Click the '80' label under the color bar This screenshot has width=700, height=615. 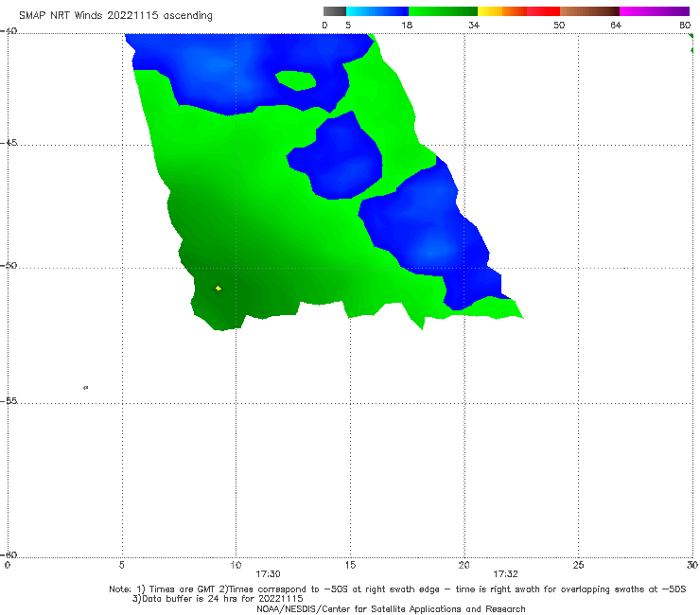[x=685, y=26]
